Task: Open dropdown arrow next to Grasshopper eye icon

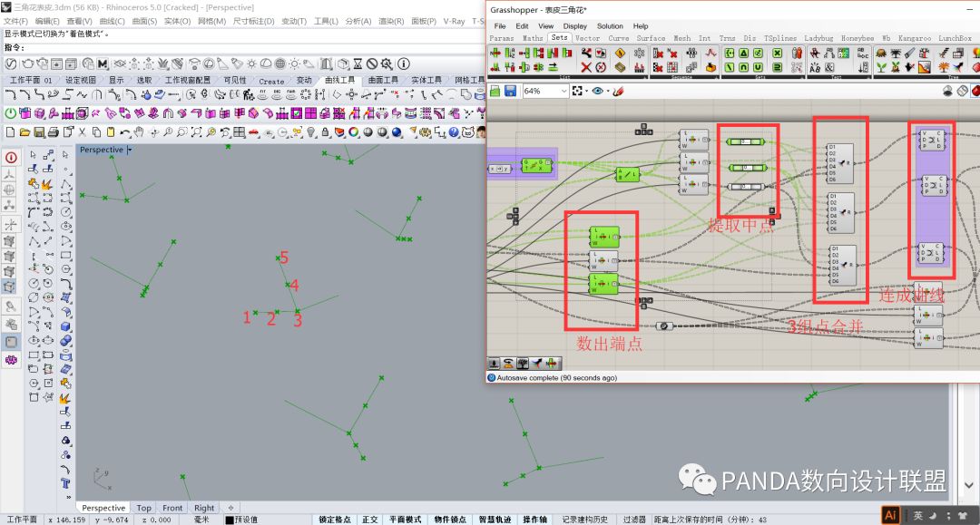Action: click(607, 92)
